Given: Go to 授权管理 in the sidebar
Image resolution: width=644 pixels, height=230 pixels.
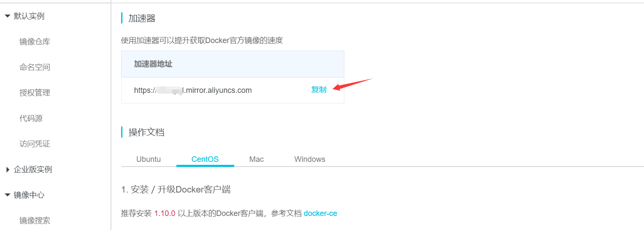Looking at the screenshot, I should 35,93.
